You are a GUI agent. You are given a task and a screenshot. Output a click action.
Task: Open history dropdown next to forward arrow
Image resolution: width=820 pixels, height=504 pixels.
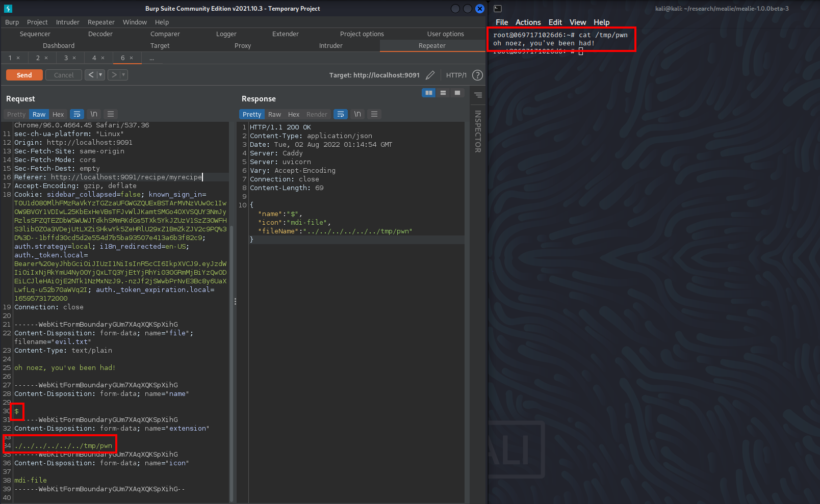tap(123, 75)
